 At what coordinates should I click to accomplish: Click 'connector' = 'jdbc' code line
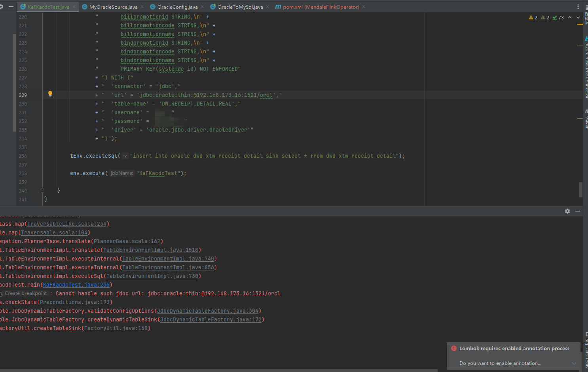[x=138, y=86]
